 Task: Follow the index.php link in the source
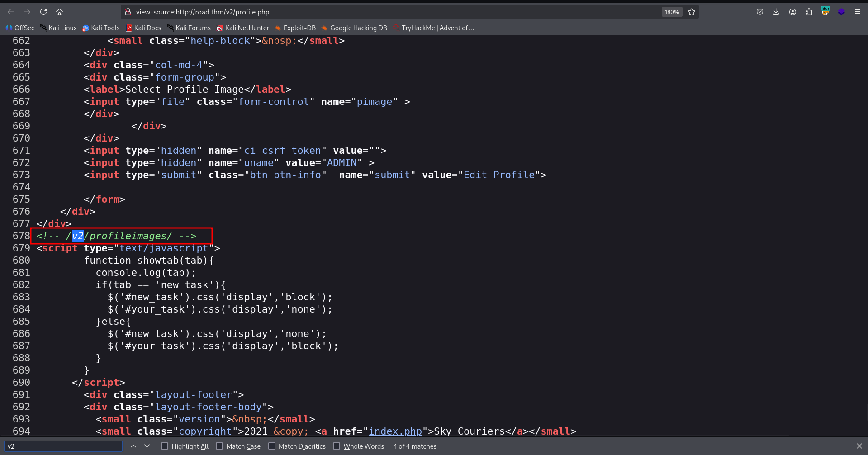coord(395,431)
